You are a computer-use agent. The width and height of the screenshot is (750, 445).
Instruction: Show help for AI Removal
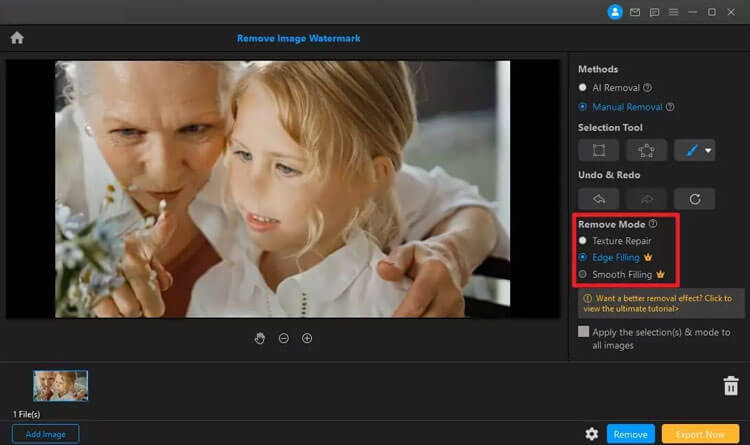pos(647,88)
